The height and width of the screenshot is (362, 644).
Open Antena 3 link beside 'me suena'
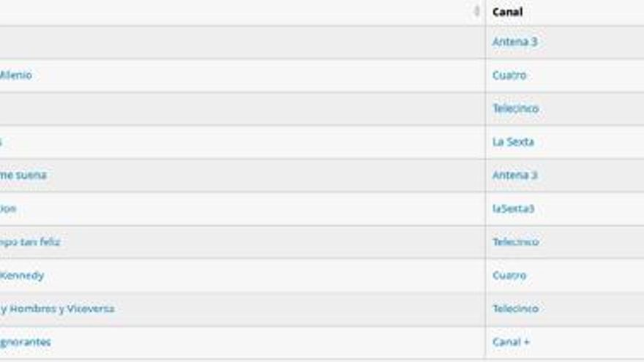pyautogui.click(x=514, y=176)
